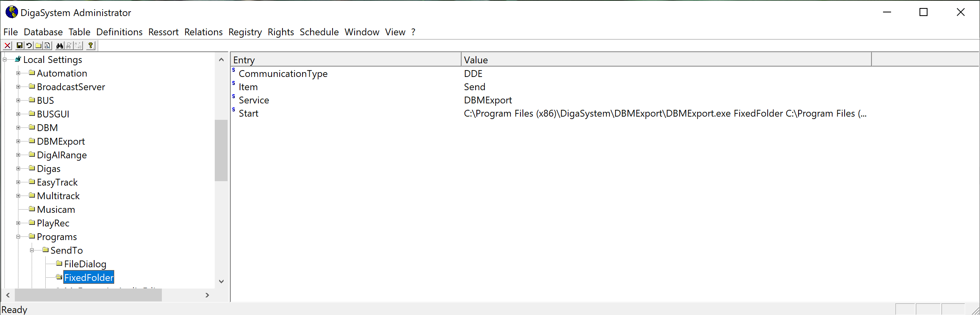Screen dimensions: 980x315
Task: Collapse the SendTo tree node
Action: point(32,250)
